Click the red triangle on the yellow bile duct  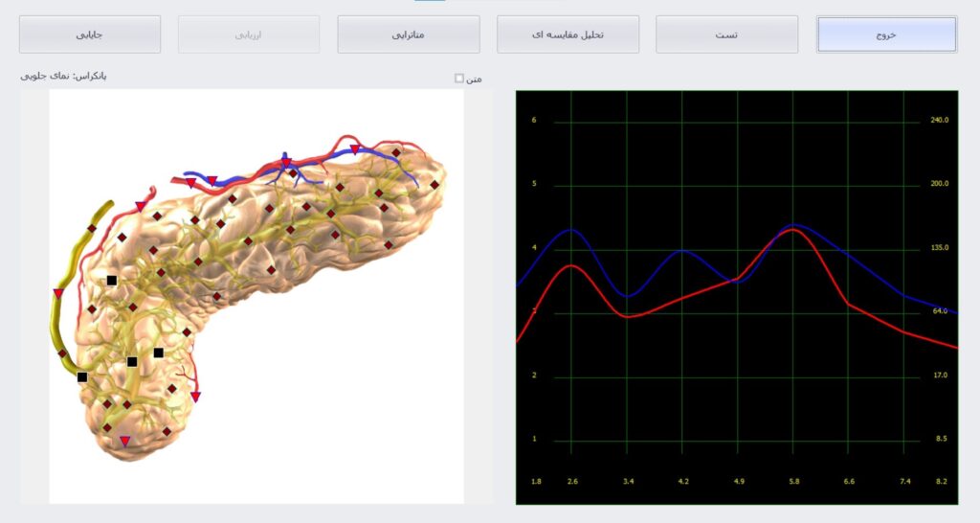click(58, 293)
